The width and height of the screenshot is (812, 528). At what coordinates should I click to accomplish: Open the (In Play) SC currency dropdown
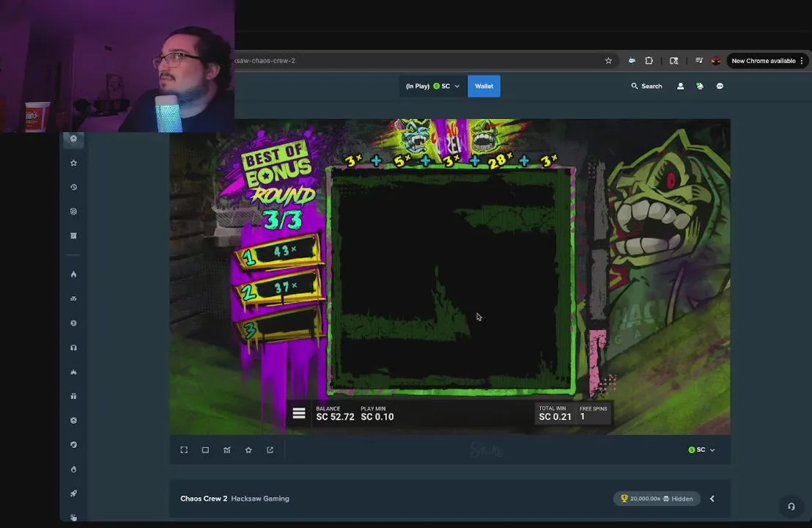coord(432,86)
